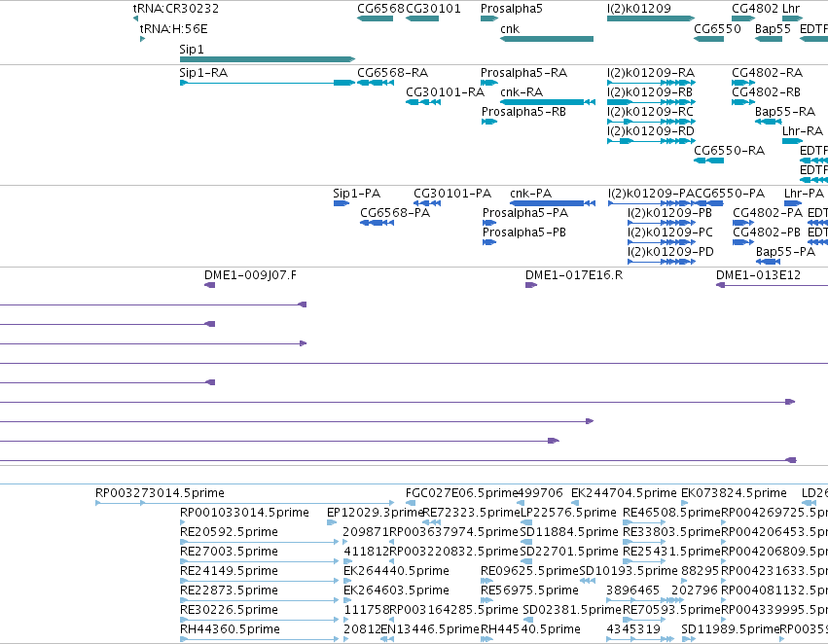Select the CG6568-RA transcript glyph

[376, 83]
